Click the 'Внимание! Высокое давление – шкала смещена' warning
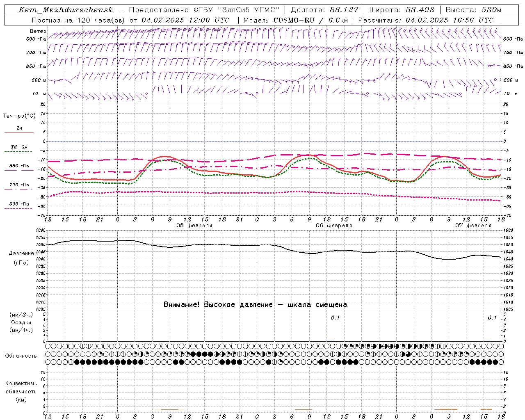The image size is (525, 420). click(x=256, y=305)
